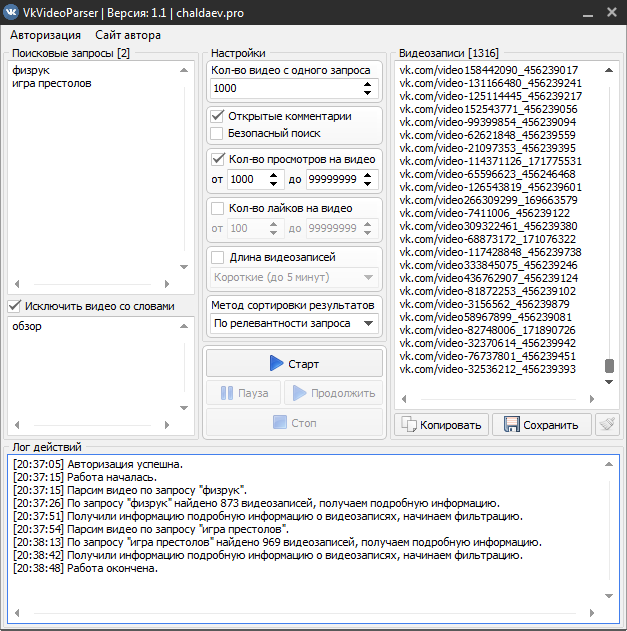The width and height of the screenshot is (627, 631).
Task: Select vk.com/video-114371126_171775531 entry
Action: (490, 161)
